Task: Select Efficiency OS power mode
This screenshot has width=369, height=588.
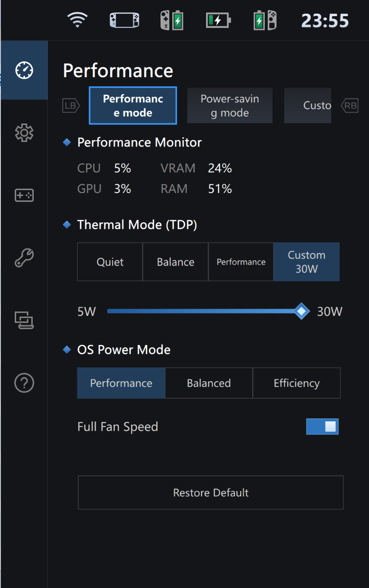Action: click(x=297, y=383)
